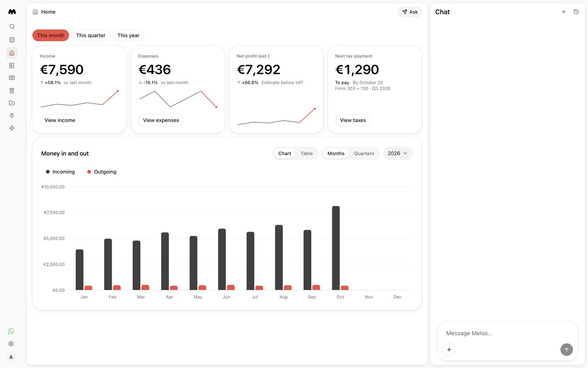Image resolution: width=588 pixels, height=368 pixels.
Task: Open the Home icon in sidebar
Action: click(x=12, y=53)
